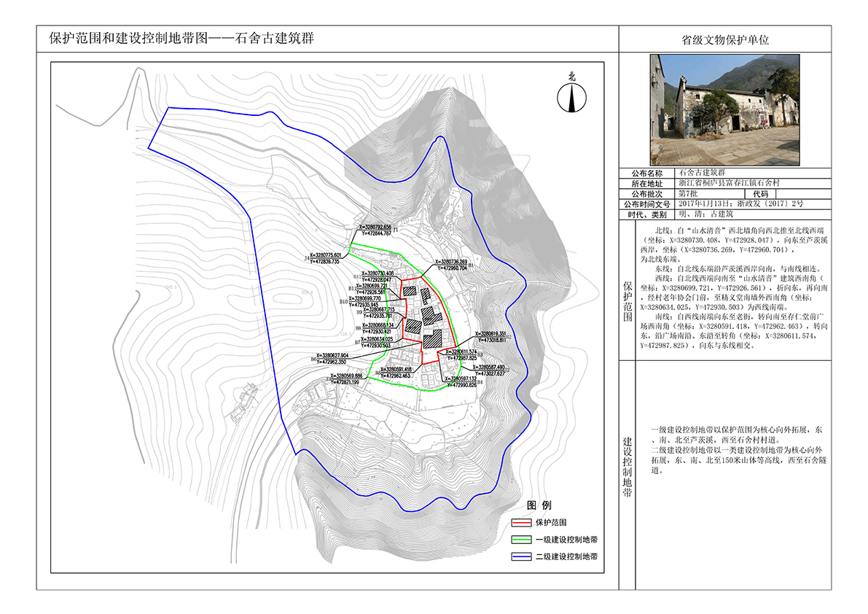Select the date value 2017年1月13日;浙政发(2017)2号

(x=740, y=203)
